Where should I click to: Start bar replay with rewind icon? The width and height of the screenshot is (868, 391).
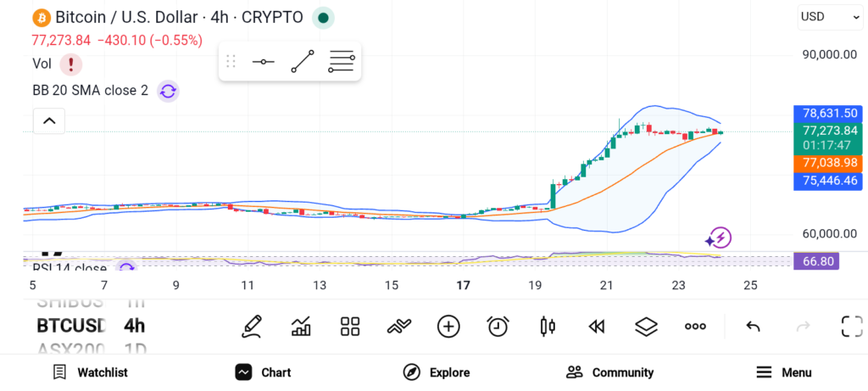[596, 327]
